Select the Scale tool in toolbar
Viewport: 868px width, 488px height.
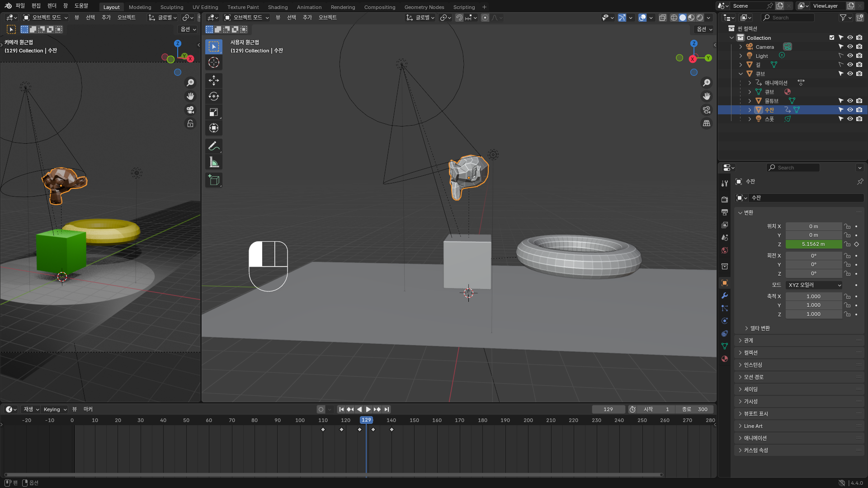pos(214,112)
